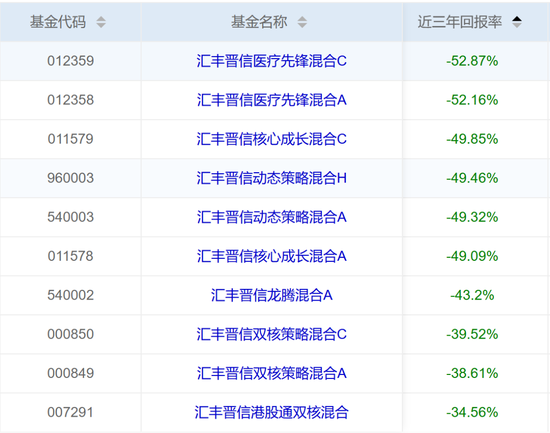This screenshot has height=433, width=550.
Task: Toggle sort arrows on 近三年回报率 column
Action: pyautogui.click(x=517, y=22)
